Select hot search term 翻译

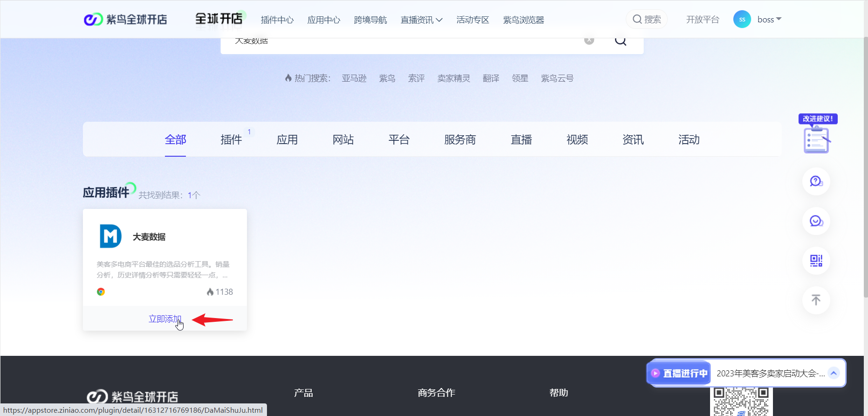tap(491, 78)
